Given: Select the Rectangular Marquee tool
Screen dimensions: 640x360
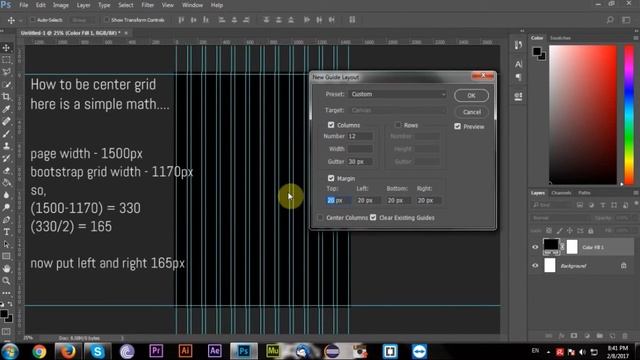Looking at the screenshot, I should 6,60.
